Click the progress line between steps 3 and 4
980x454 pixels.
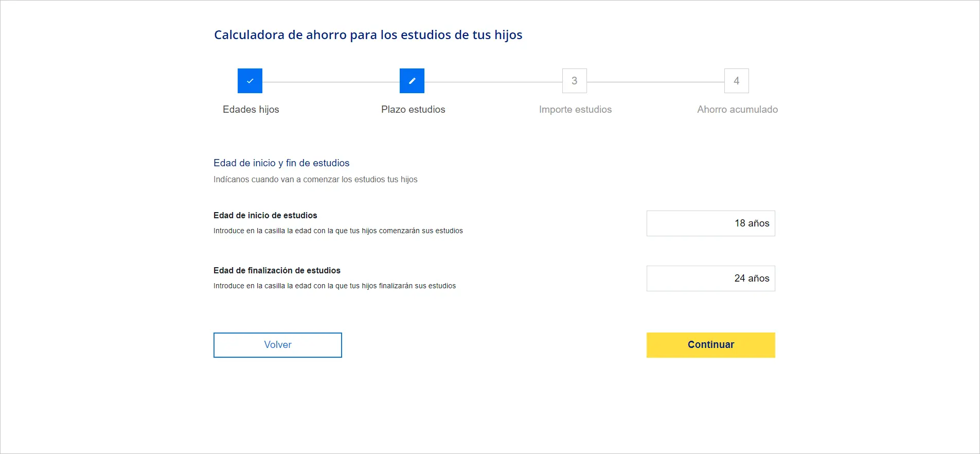(x=655, y=82)
